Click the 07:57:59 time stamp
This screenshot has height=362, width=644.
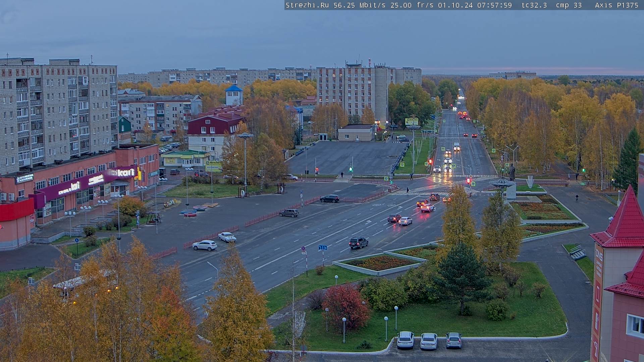point(495,5)
